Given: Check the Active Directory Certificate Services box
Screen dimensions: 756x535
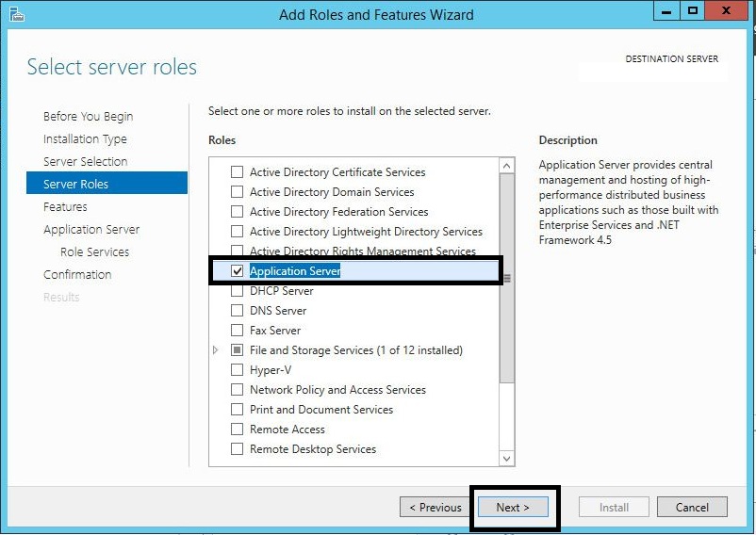Looking at the screenshot, I should click(x=238, y=172).
